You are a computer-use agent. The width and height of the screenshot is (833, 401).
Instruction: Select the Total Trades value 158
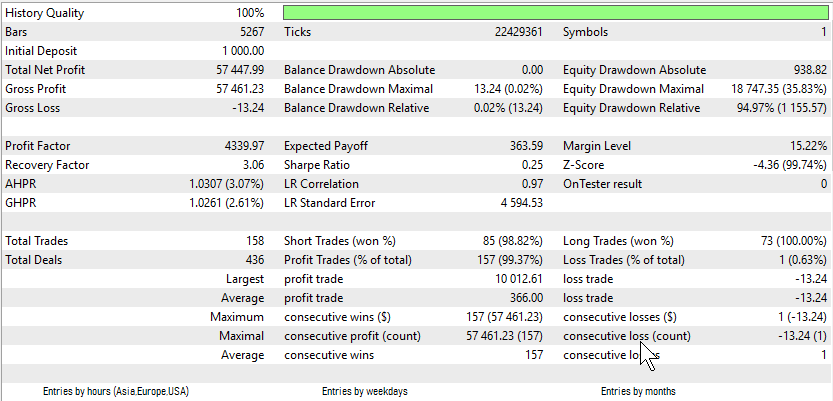[x=255, y=241]
